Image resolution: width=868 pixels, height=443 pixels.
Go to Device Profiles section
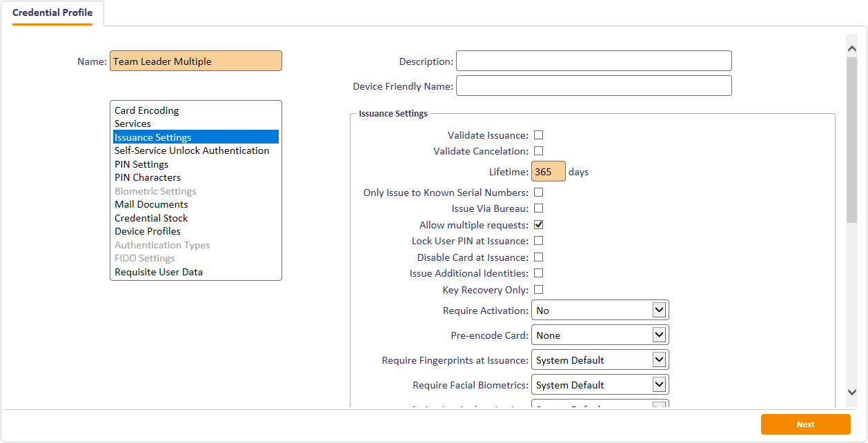point(148,231)
